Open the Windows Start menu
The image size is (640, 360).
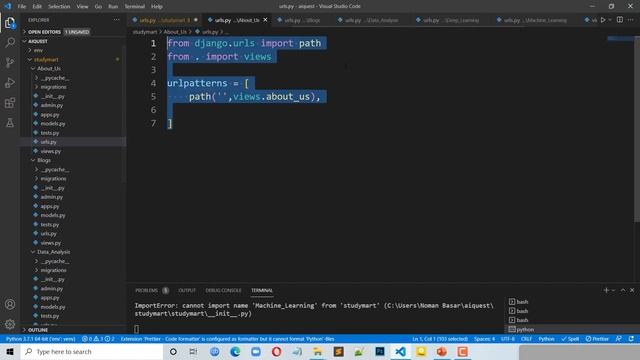[x=10, y=351]
